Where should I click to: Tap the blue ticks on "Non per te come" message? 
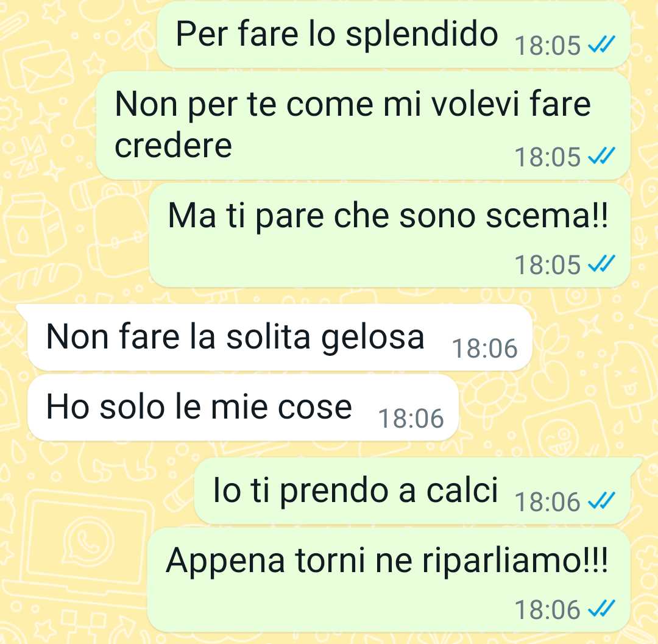pos(601,155)
